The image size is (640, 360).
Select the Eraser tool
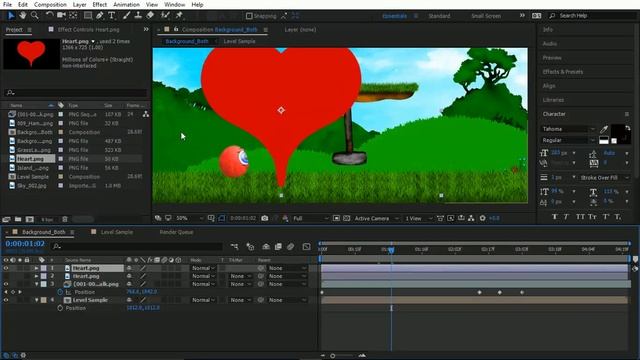click(150, 16)
